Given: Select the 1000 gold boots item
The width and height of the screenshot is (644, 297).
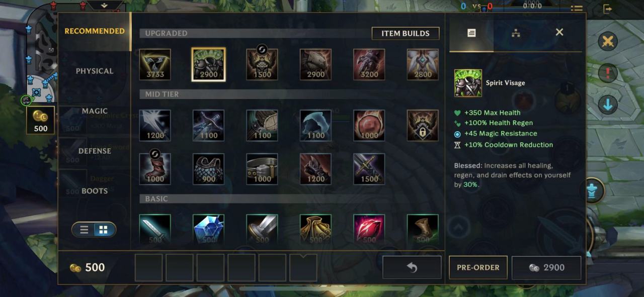Looking at the screenshot, I should coord(155,169).
